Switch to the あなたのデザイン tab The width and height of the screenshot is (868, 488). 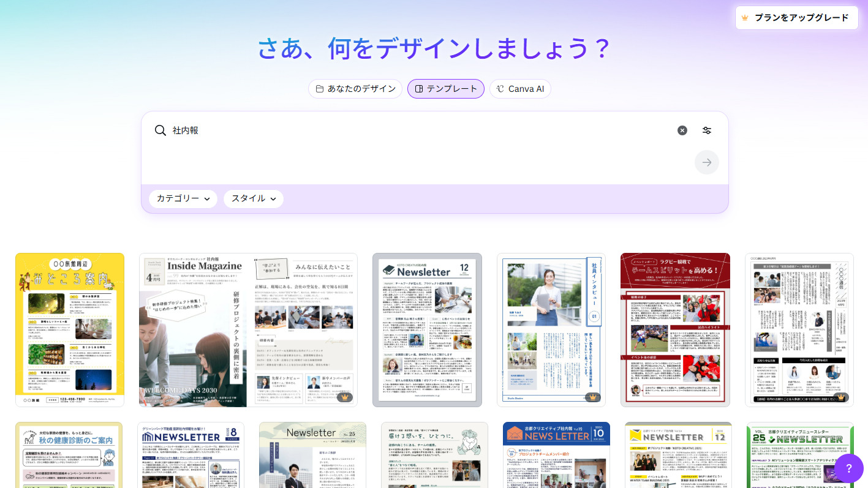coord(355,89)
